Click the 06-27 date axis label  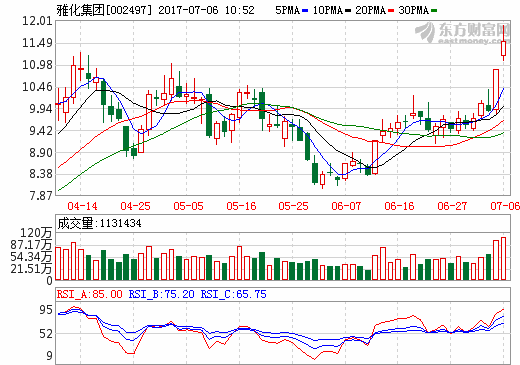coord(452,206)
